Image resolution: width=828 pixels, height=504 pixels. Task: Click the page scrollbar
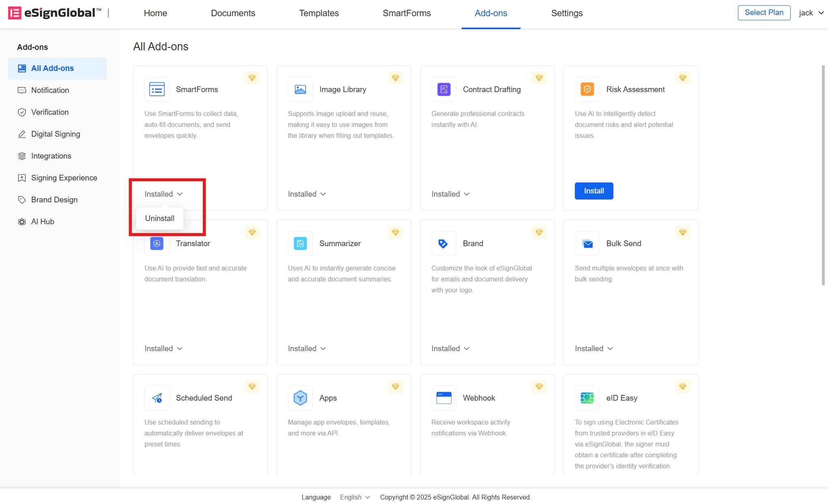coord(823,175)
